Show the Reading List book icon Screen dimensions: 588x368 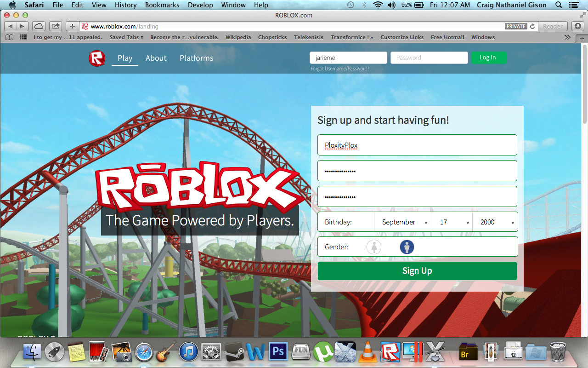click(x=9, y=37)
